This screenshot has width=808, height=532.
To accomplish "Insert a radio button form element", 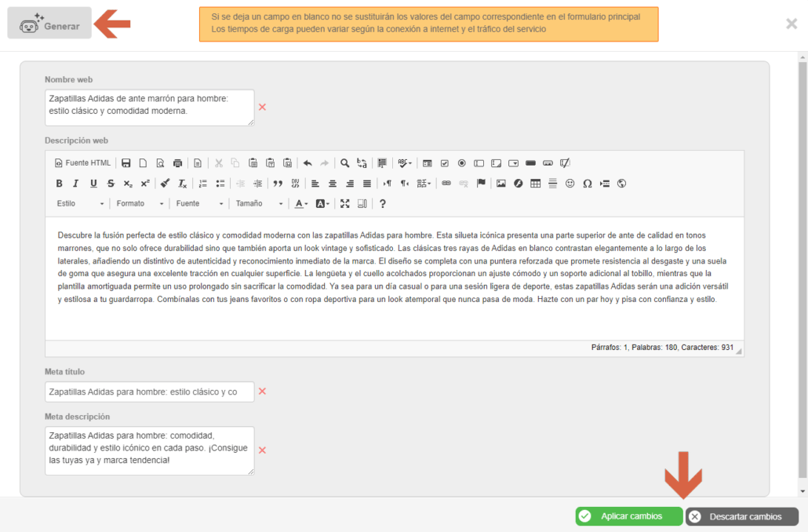I will click(x=461, y=162).
